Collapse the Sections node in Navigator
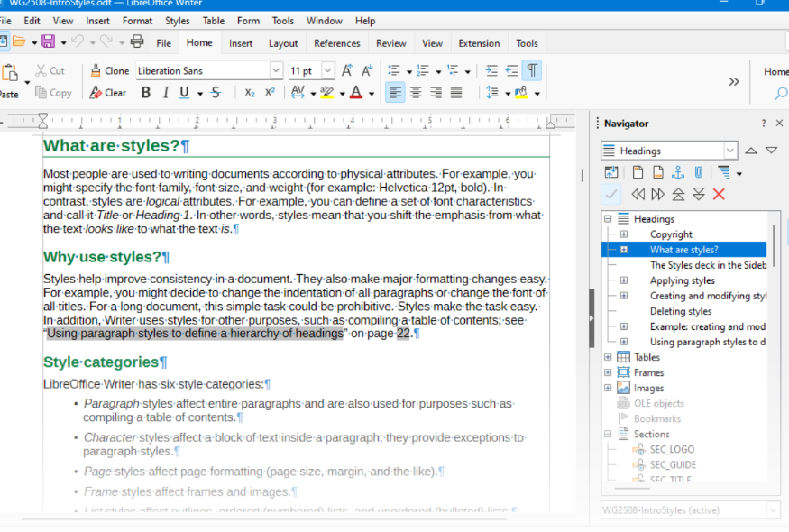This screenshot has height=532, width=789. tap(608, 434)
